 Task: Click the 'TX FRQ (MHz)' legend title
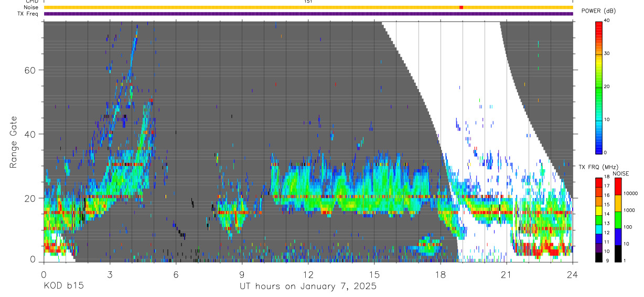point(598,167)
